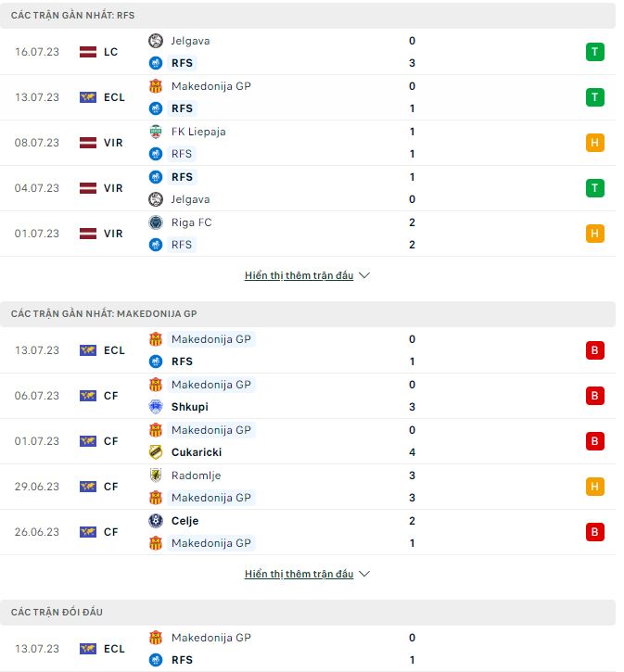Expand more matches under RFS section
Viewport: 624px width, 672px height.
(x=299, y=276)
